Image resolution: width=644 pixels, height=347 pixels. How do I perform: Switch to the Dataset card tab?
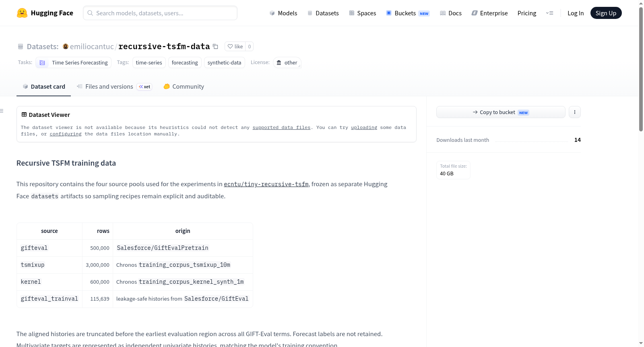(43, 87)
